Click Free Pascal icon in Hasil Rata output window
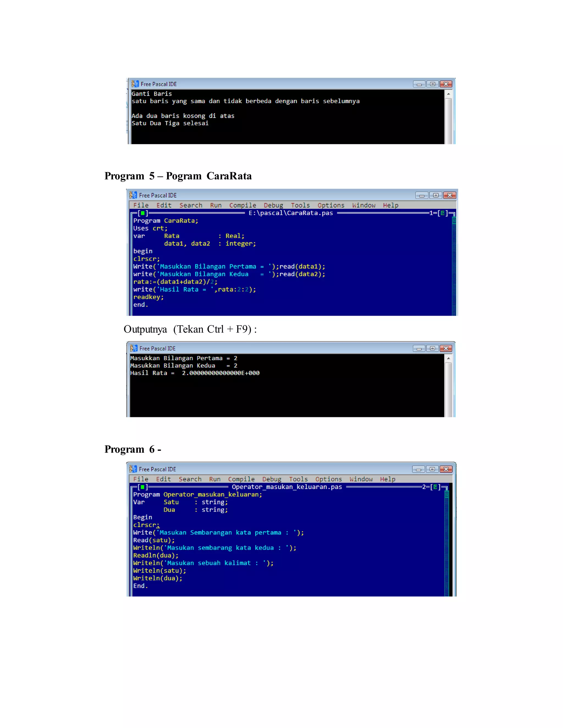 coord(134,348)
